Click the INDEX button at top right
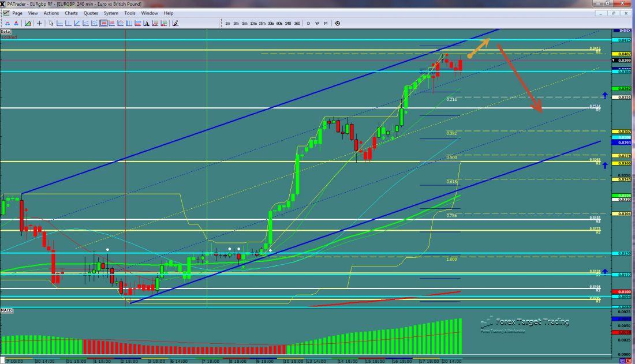Screen dimensions: 635x364 coord(622,31)
